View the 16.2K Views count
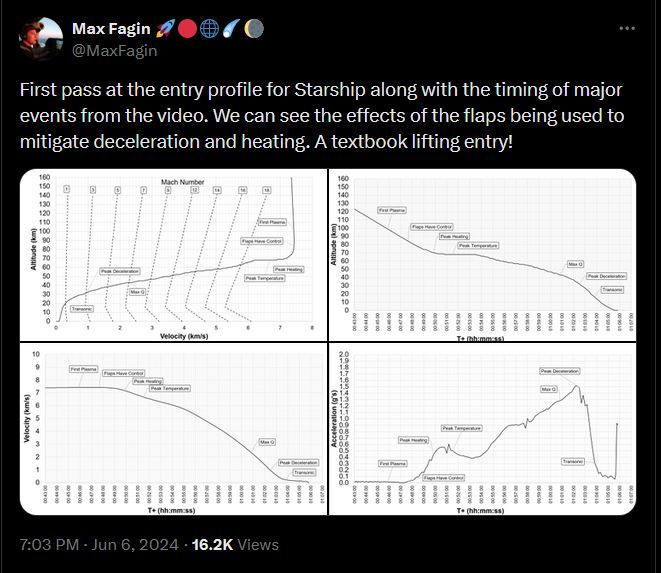661x573 pixels. click(x=236, y=545)
